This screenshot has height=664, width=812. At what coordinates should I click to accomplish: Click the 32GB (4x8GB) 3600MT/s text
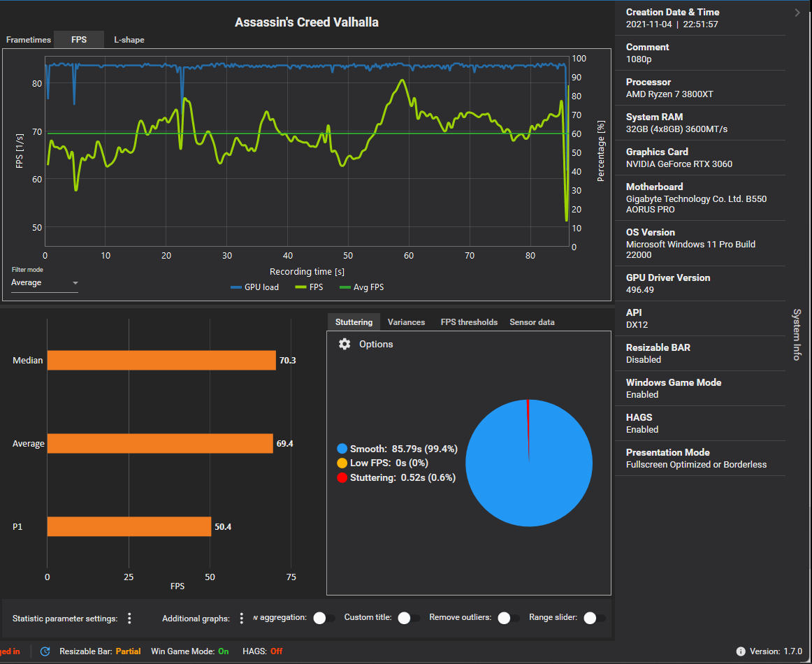pos(676,129)
